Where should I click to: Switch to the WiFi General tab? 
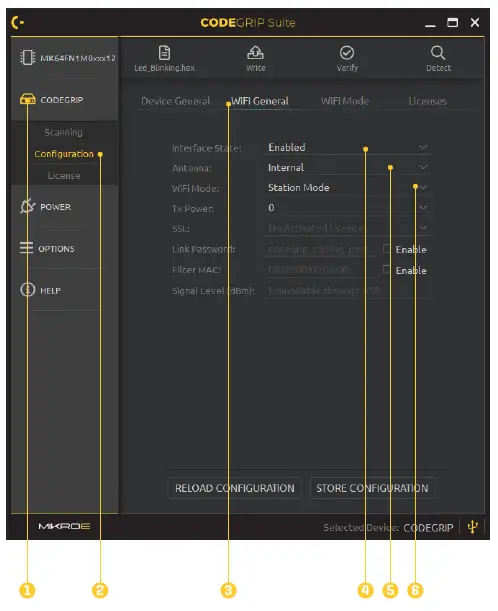coord(260,101)
